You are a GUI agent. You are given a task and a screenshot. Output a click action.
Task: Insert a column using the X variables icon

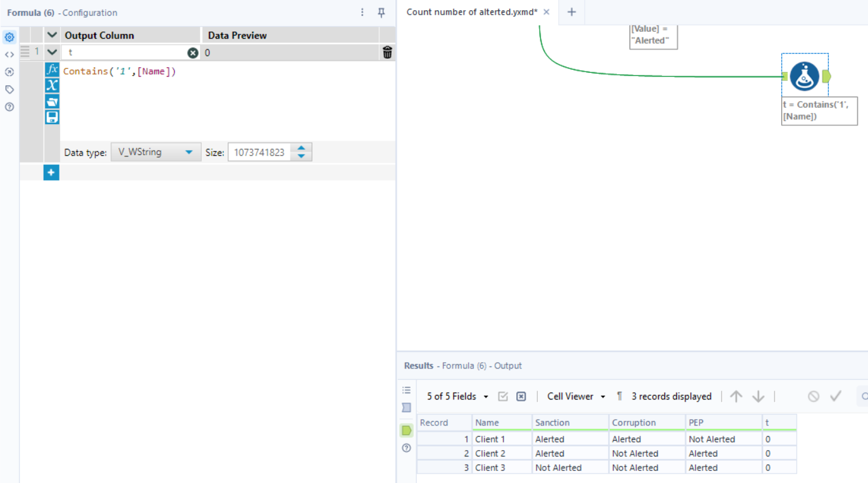coord(52,85)
